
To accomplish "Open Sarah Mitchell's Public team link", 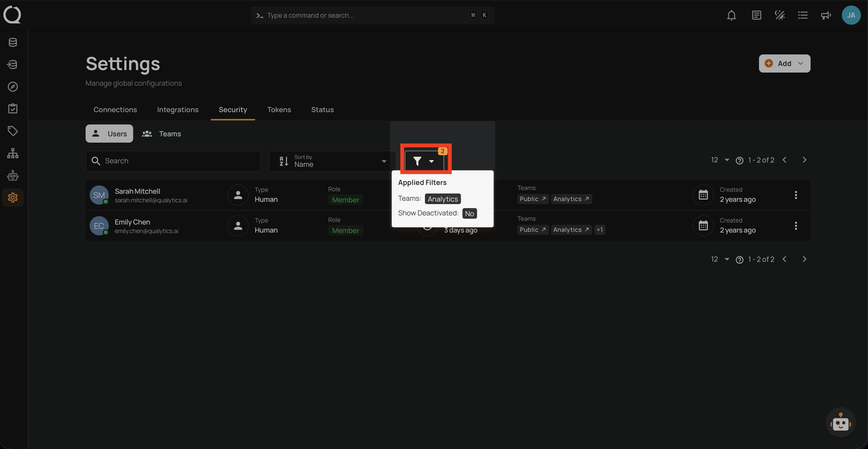I will 533,199.
